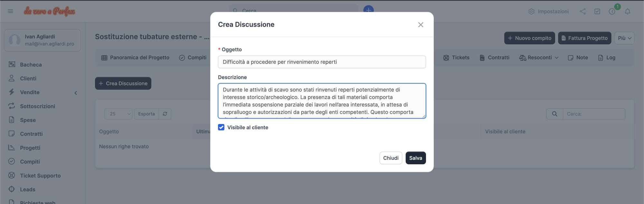Screen dimensions: 644x204
Task: Click the refresh table icon
Action: [165, 114]
